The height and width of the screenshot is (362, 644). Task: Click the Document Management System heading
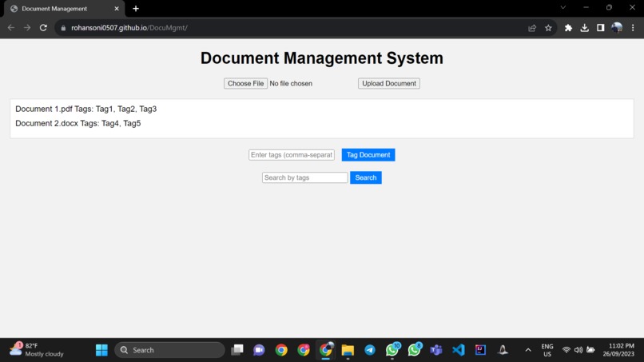click(x=321, y=58)
